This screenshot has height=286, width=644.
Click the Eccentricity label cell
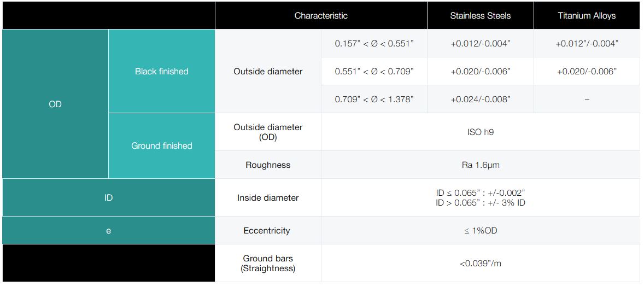click(x=267, y=230)
